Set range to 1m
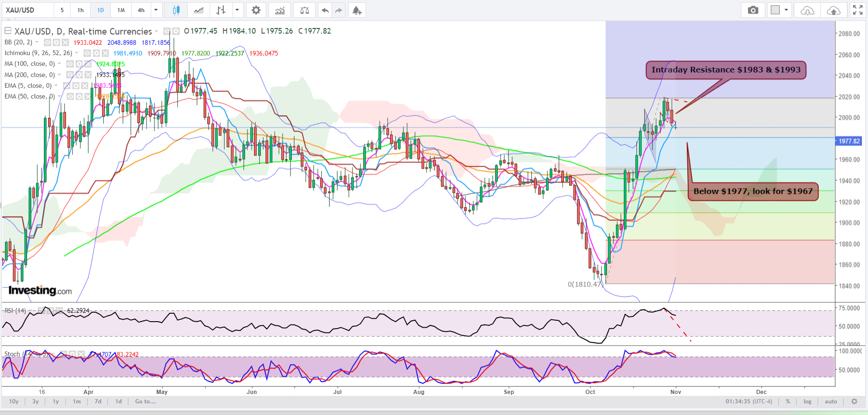Image resolution: width=868 pixels, height=415 pixels. coord(77,401)
